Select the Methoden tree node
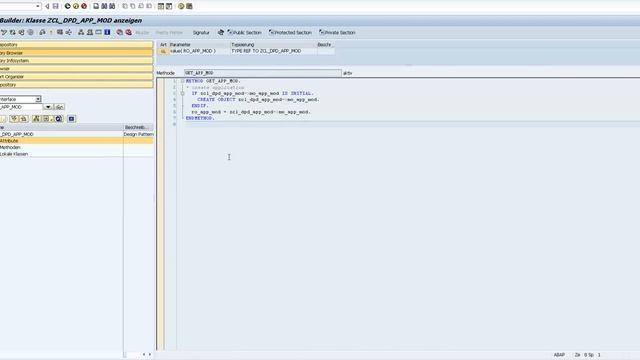Image resolution: width=640 pixels, height=360 pixels. coord(10,147)
